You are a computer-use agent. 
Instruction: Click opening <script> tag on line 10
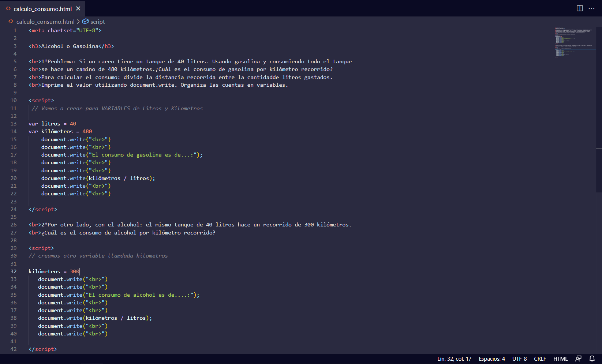(x=41, y=100)
